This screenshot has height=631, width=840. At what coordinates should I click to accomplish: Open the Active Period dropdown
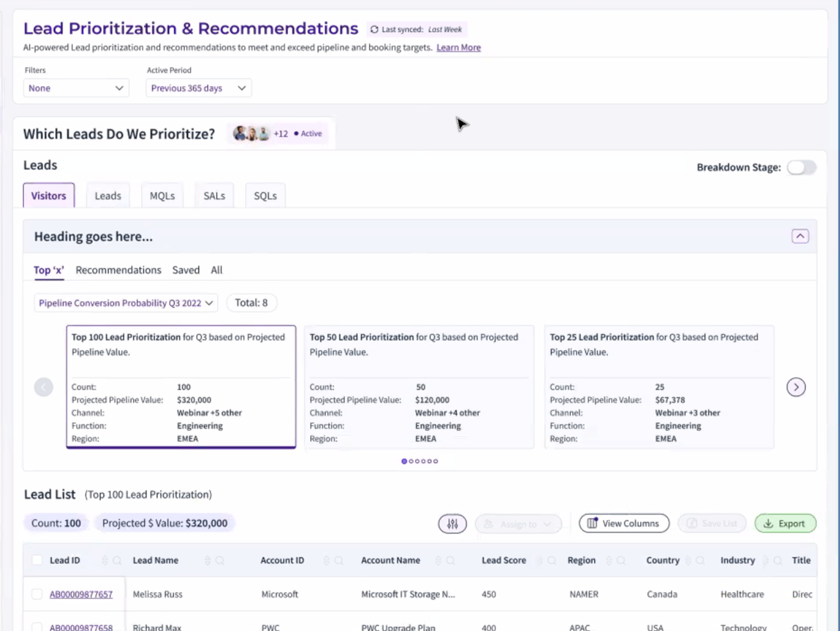tap(199, 88)
